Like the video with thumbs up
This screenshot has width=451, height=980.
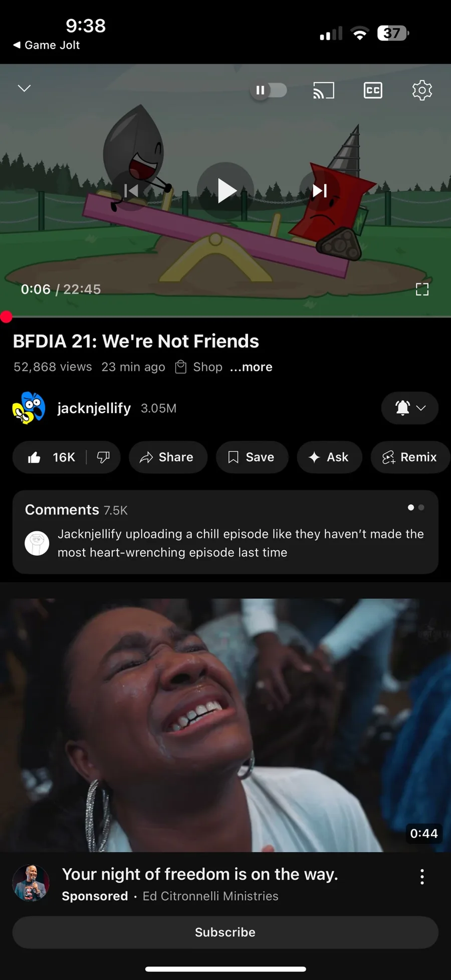click(50, 457)
